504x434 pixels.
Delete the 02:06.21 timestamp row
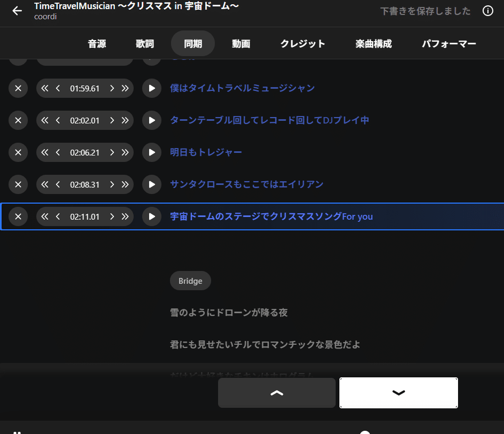point(18,152)
